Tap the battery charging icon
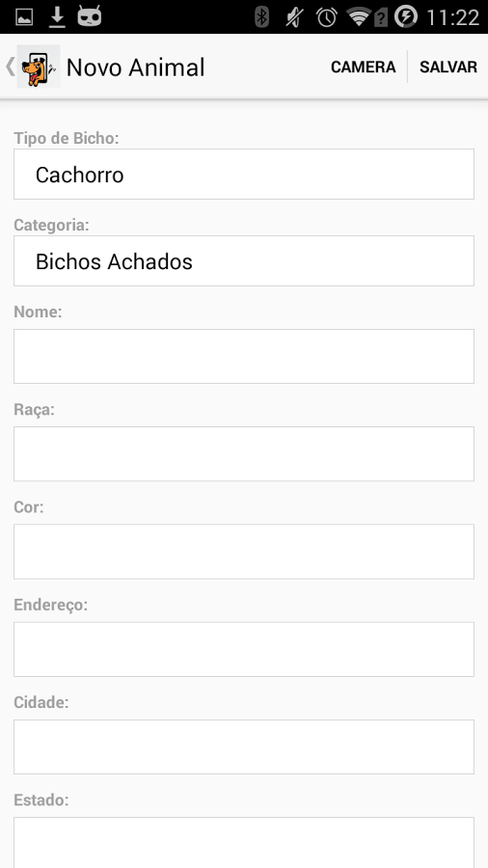 [406, 17]
